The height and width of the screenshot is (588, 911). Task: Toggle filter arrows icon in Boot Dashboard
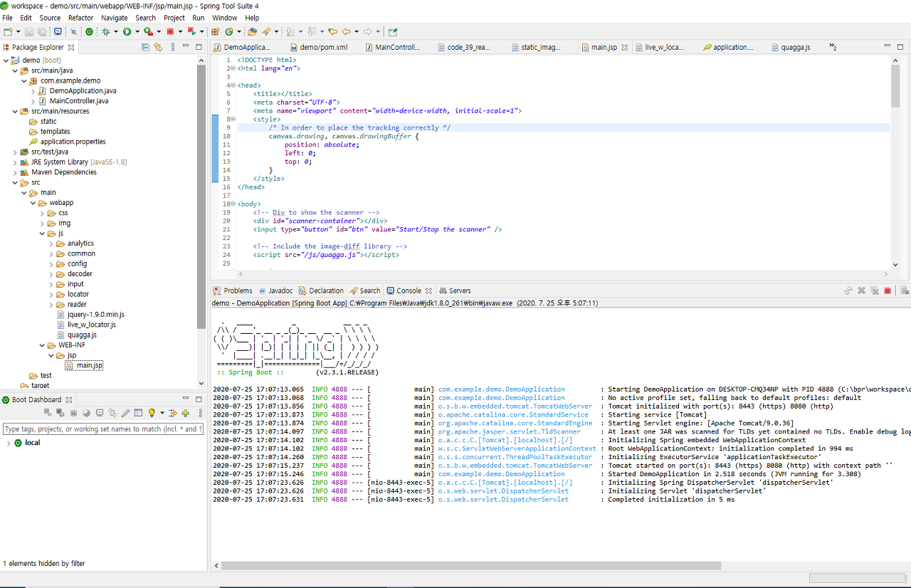172,413
